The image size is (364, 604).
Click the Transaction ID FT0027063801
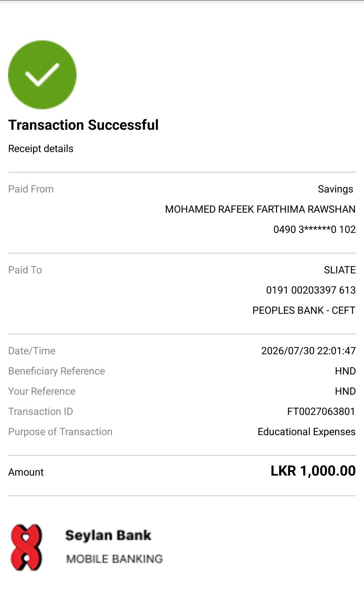[x=321, y=412]
